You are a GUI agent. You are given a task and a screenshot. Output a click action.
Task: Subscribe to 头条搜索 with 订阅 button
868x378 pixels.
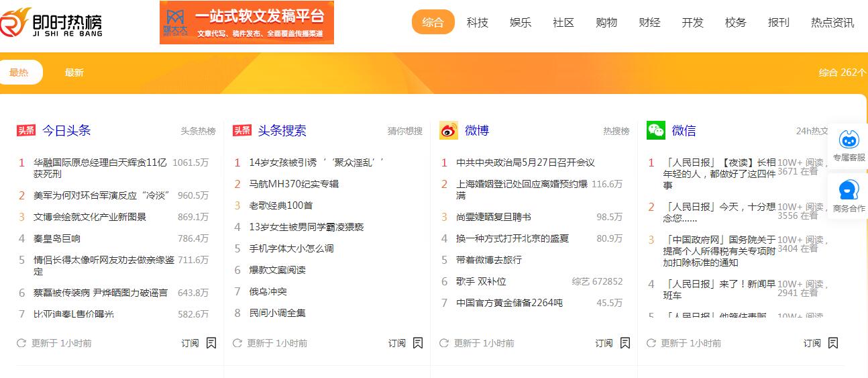point(397,343)
